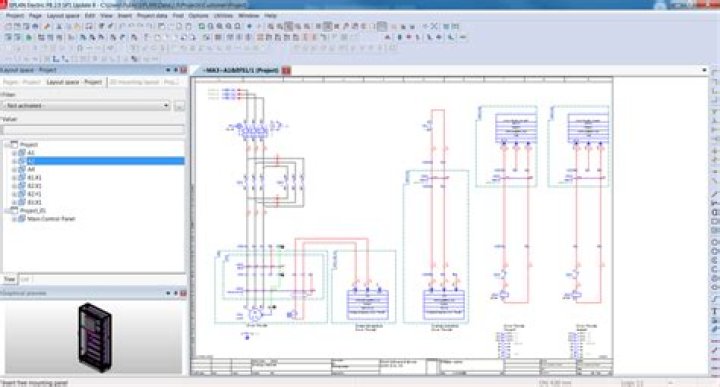Screen dimensions: 720x387
Task: Select the Layout space - Project tab
Action: (74, 82)
